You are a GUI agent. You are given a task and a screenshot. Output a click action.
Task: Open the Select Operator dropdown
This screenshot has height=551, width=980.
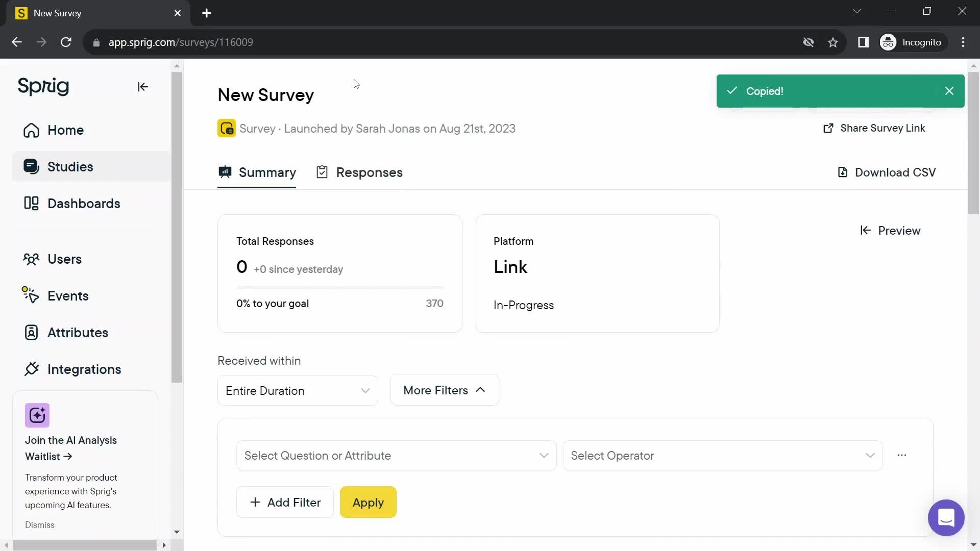(x=723, y=456)
